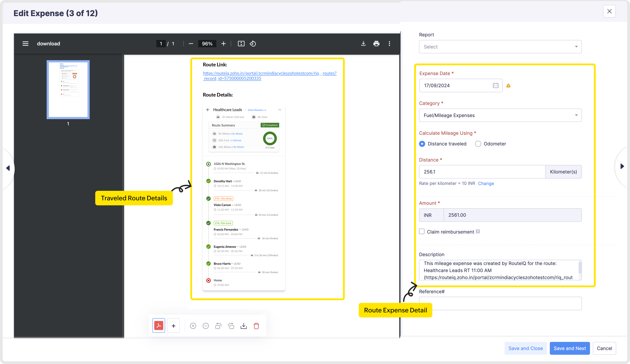Select the Odometer radio option

click(478, 144)
